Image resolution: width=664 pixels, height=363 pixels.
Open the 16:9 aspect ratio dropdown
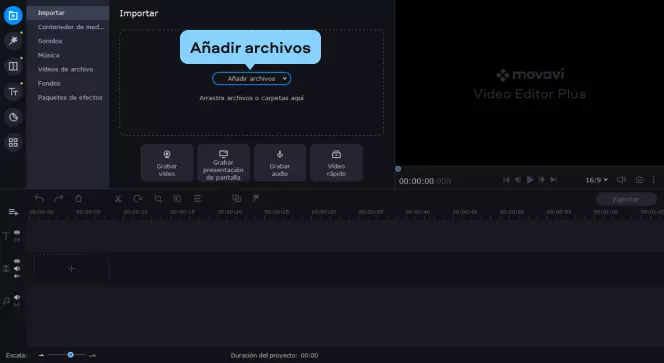597,180
